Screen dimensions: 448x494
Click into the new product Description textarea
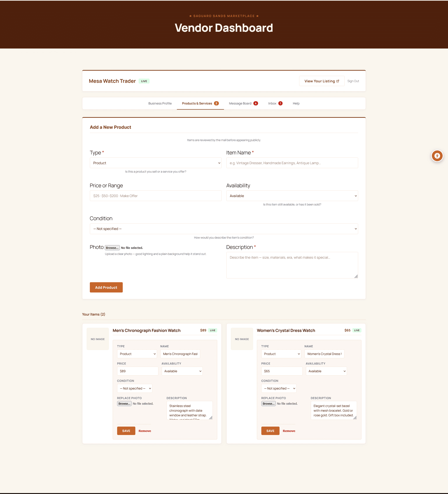tap(292, 265)
